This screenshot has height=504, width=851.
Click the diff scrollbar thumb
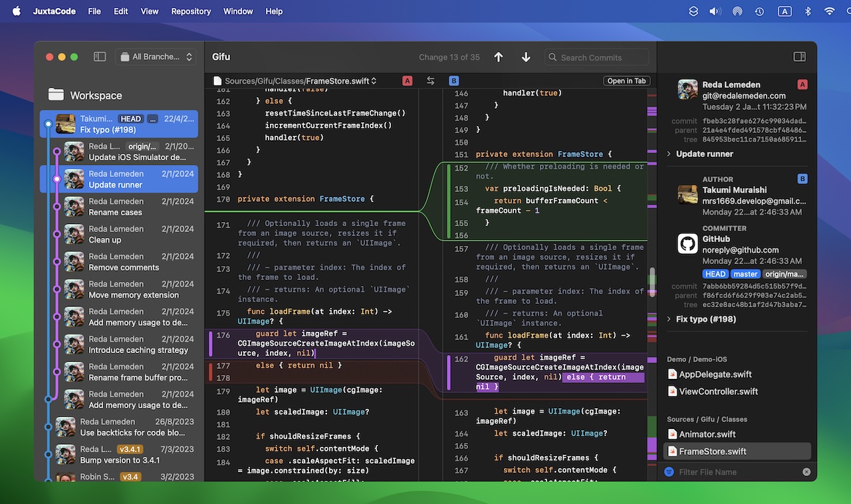652,281
